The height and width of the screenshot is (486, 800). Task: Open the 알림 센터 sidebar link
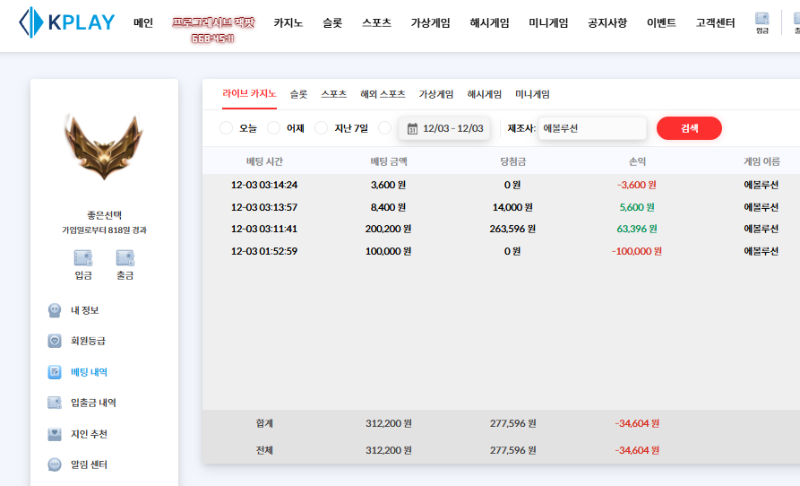tap(89, 465)
